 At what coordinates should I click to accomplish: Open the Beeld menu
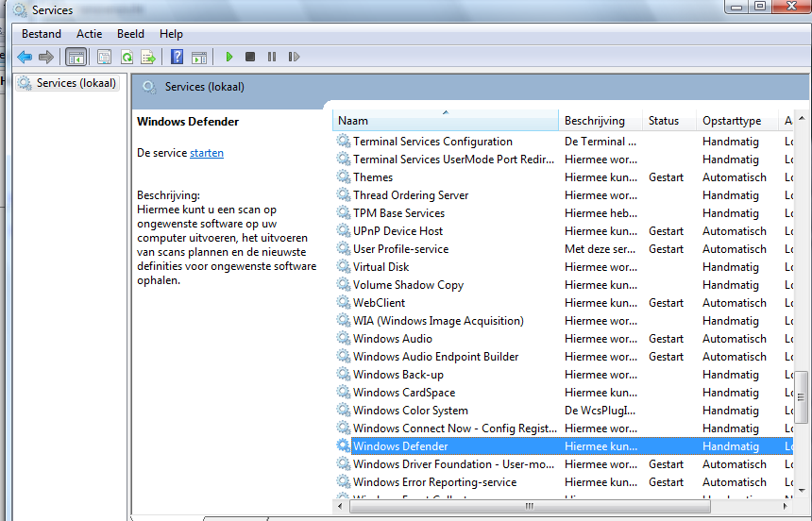130,34
